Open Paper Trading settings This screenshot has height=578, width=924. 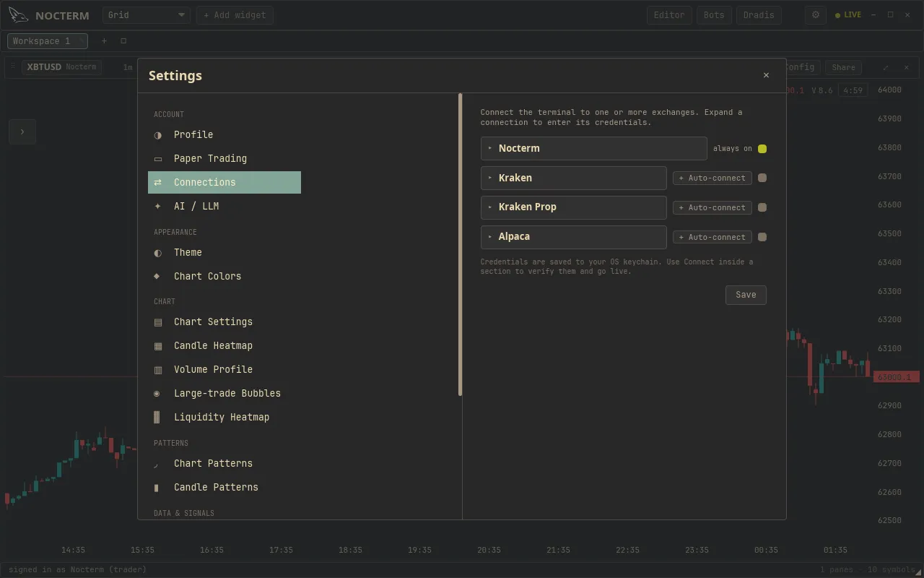coord(225,159)
